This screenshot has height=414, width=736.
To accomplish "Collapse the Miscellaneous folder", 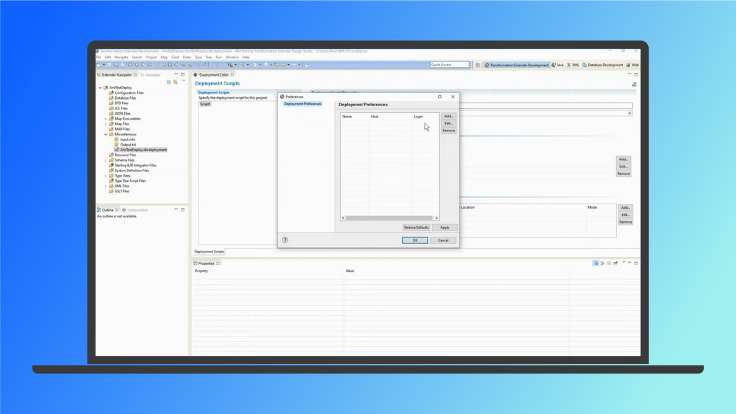I will 106,134.
